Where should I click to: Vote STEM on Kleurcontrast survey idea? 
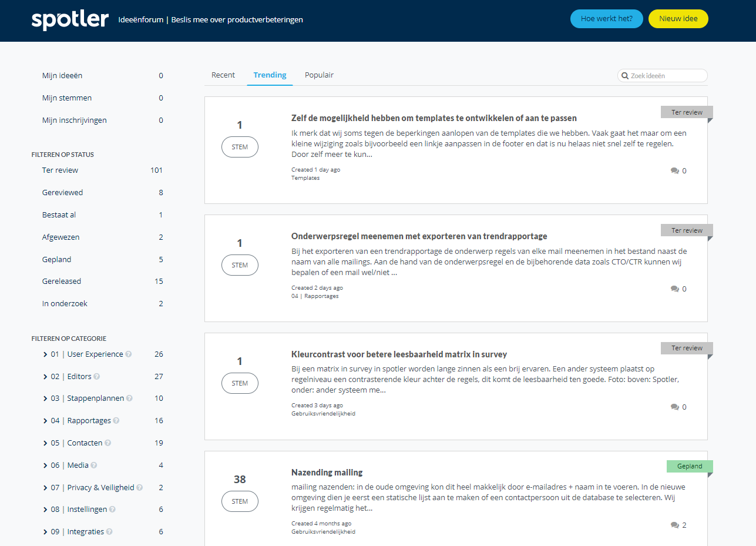[240, 383]
